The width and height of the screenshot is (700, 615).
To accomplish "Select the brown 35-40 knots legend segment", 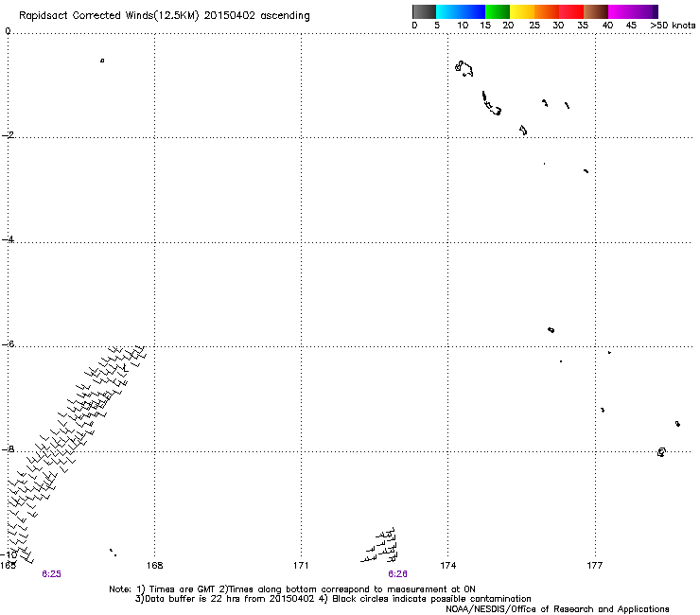I will (x=596, y=11).
